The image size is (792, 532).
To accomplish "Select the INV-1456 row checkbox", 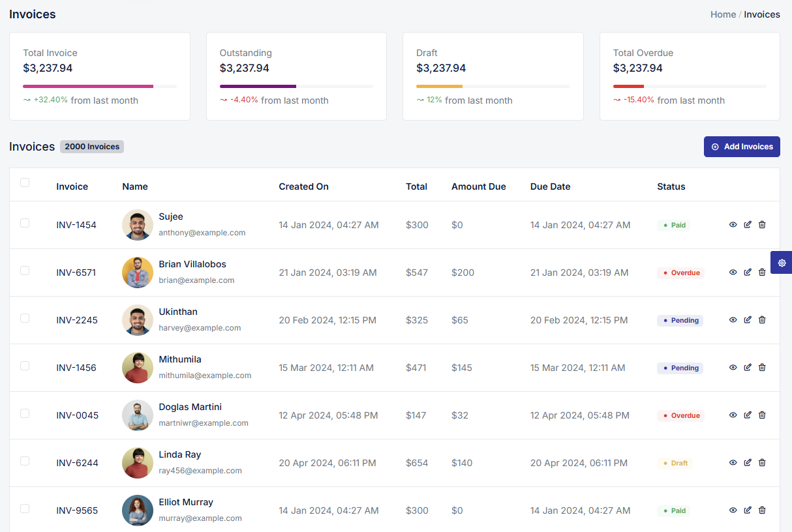I will pos(25,366).
